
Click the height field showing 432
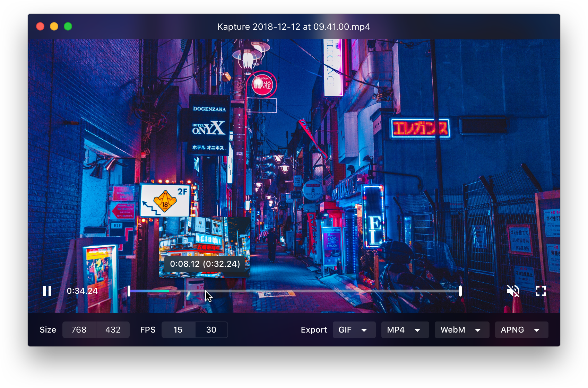pyautogui.click(x=113, y=330)
